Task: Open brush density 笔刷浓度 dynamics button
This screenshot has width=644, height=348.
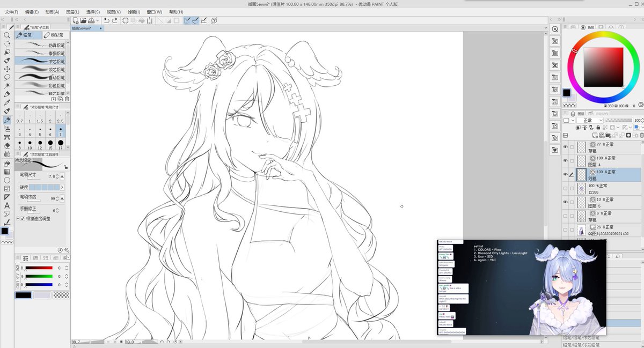Action: pyautogui.click(x=62, y=198)
